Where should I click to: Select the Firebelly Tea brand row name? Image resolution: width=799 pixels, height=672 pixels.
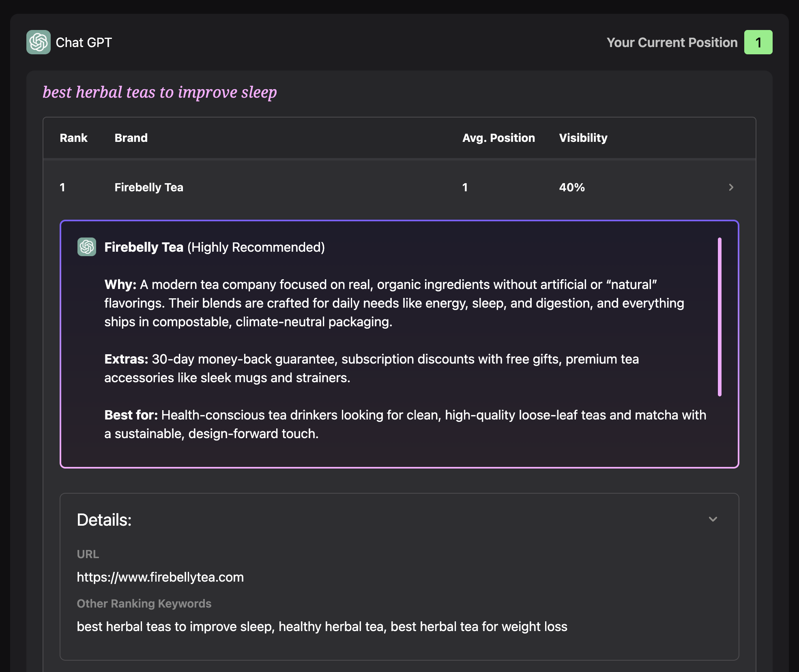tap(149, 187)
